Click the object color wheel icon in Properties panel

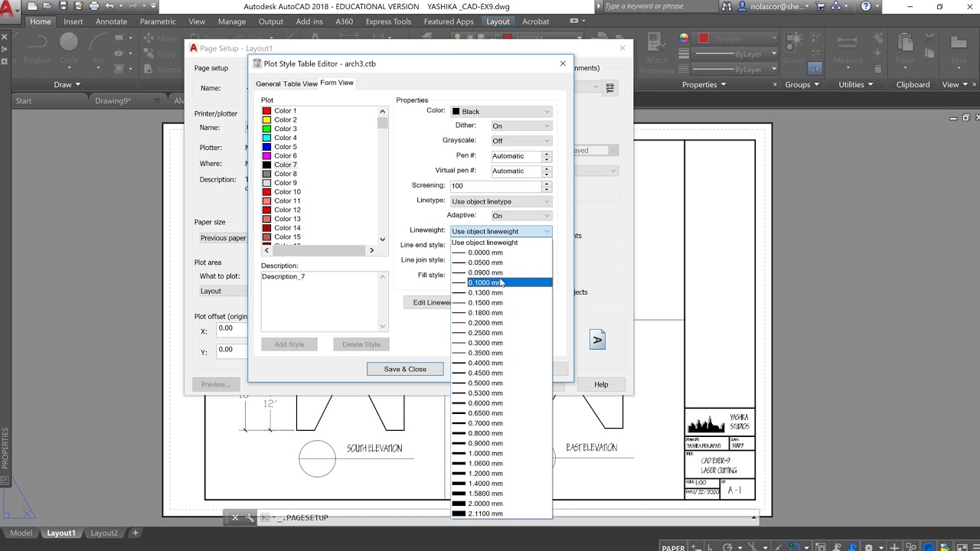click(683, 37)
